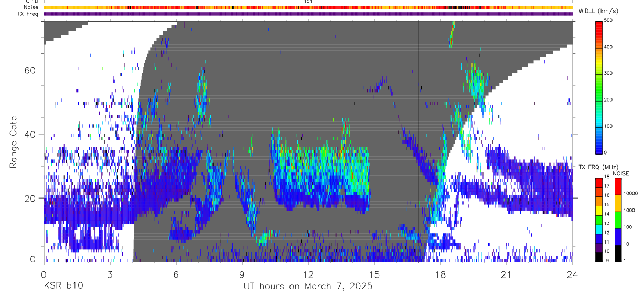Click the blue segment of the NOISE color bar
This screenshot has width=644, height=297.
tap(618, 237)
